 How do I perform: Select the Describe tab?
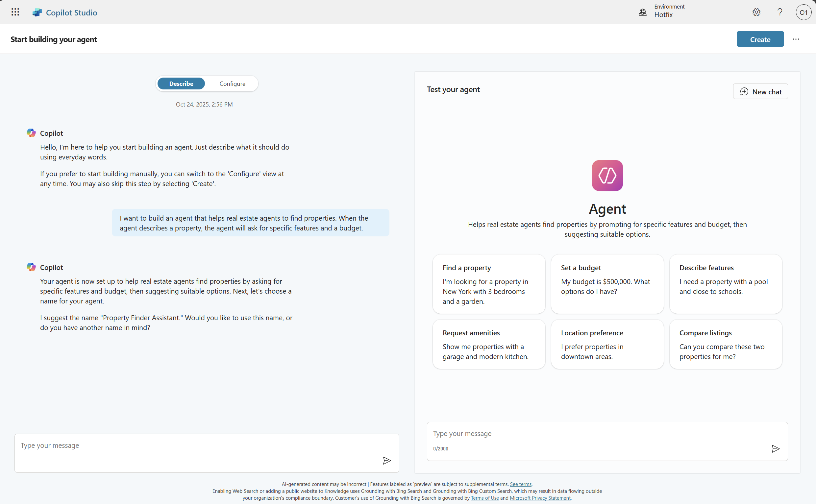(181, 84)
